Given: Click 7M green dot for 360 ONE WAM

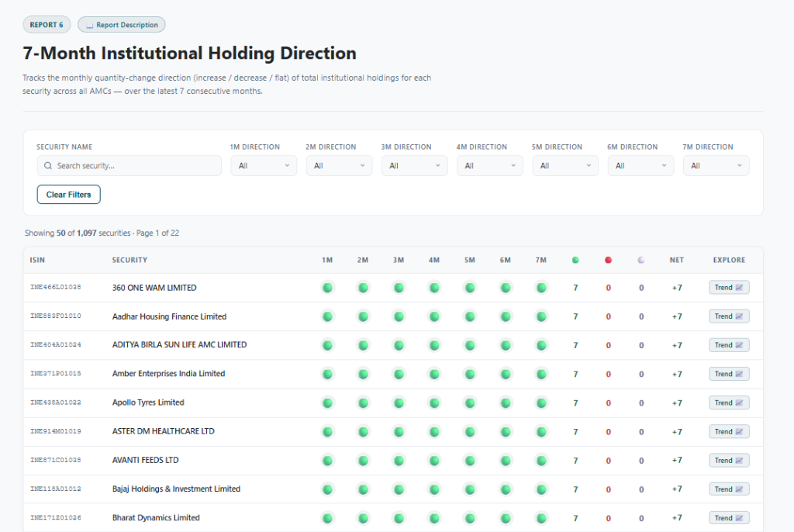Looking at the screenshot, I should pos(541,288).
